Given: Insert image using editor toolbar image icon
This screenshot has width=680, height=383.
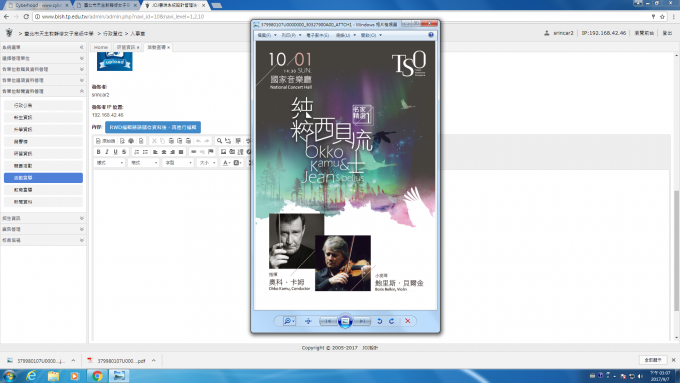Looking at the screenshot, I should tap(223, 151).
